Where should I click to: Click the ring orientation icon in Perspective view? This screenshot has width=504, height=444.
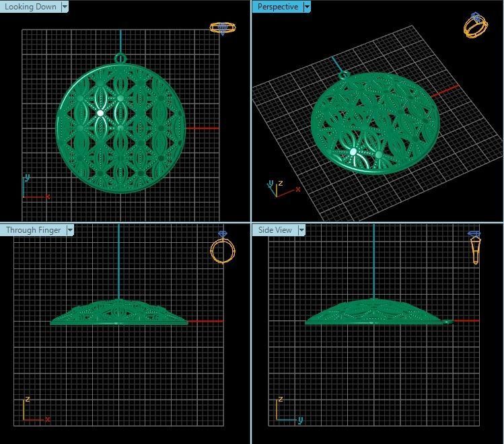476,25
